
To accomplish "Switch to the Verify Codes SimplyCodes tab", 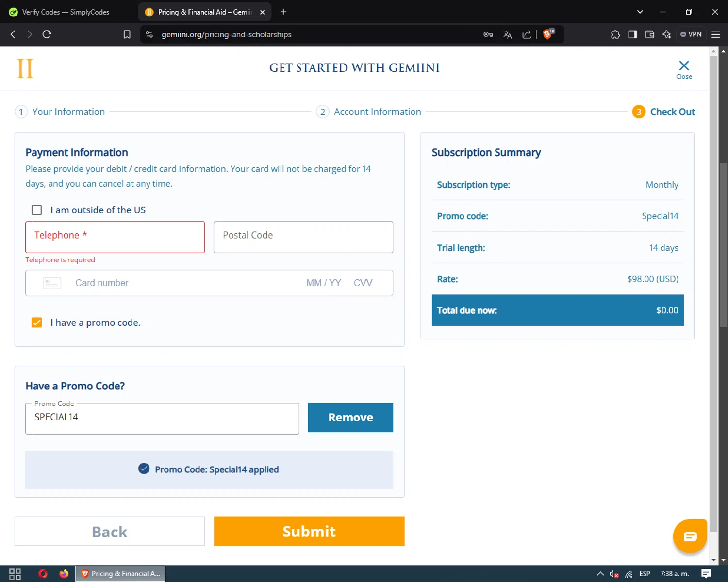I will click(x=66, y=12).
